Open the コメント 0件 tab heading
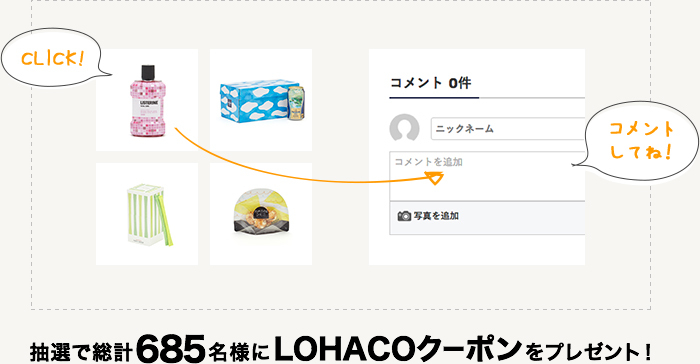 431,83
